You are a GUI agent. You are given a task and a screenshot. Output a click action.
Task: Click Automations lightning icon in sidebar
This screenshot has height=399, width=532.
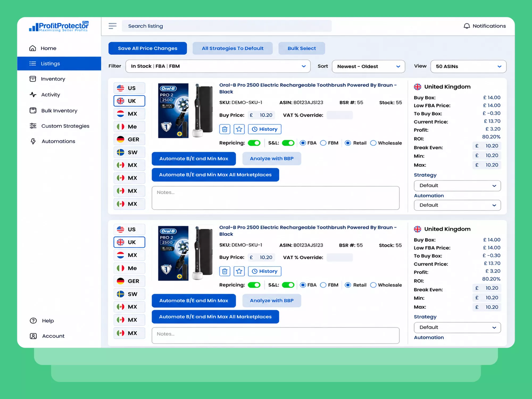click(33, 141)
